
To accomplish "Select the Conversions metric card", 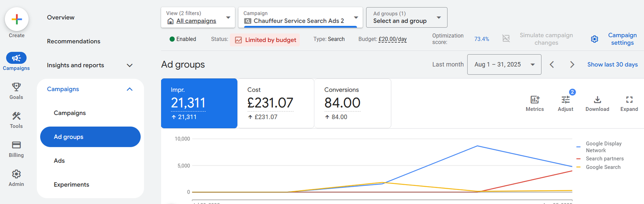I will click(353, 103).
